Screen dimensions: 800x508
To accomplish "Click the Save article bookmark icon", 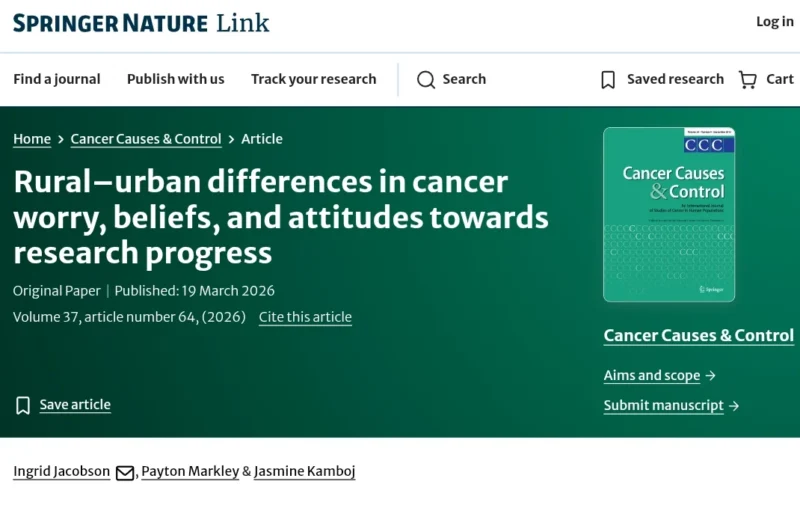I will tap(23, 405).
